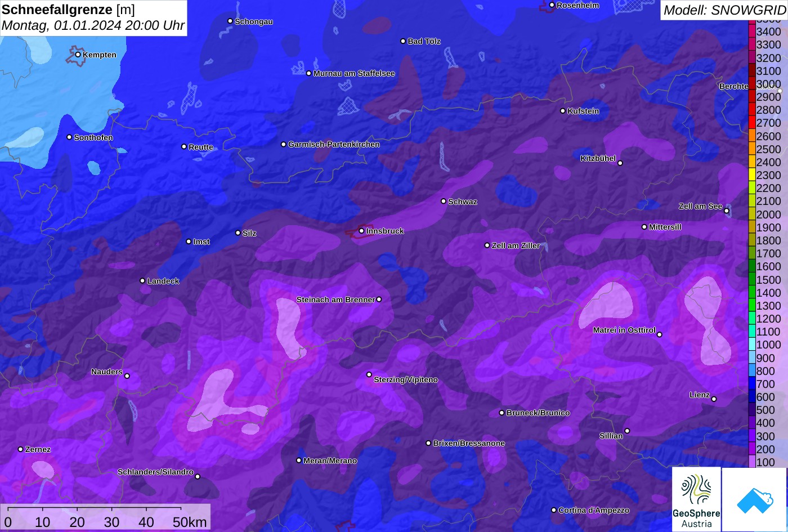This screenshot has height=532, width=788.
Task: Click the red legend swatch at 2700
Action: (x=752, y=123)
